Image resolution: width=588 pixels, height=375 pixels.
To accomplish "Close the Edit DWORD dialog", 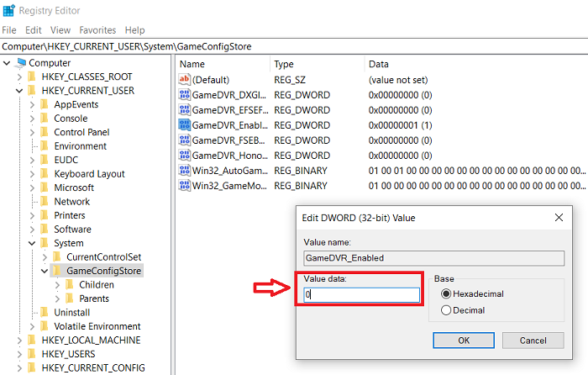I will pos(559,218).
